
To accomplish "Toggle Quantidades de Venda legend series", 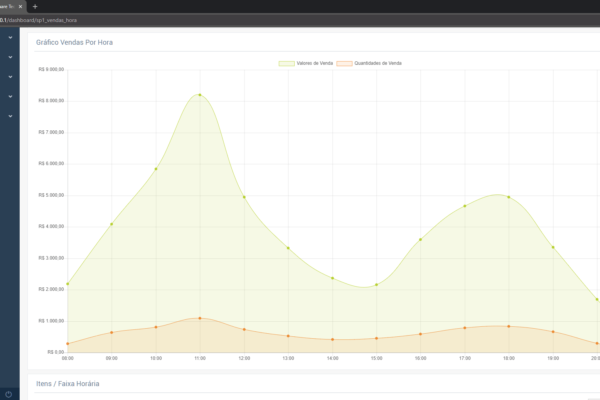I will (x=369, y=63).
